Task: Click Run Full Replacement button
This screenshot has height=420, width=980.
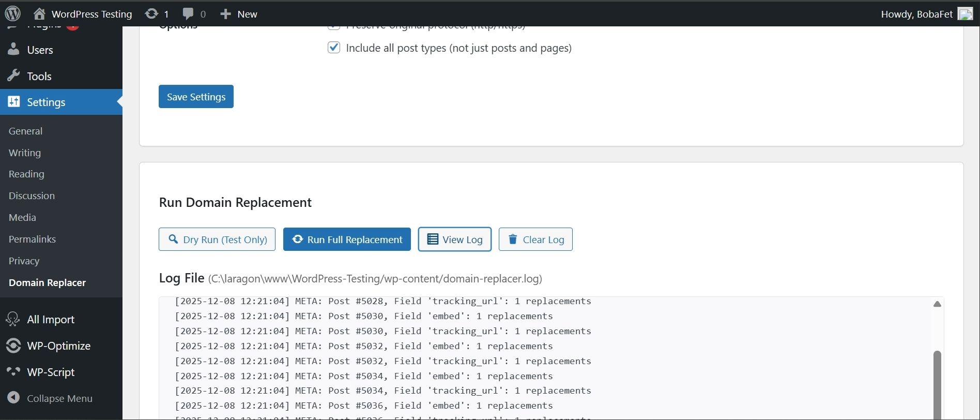Action: coord(347,239)
